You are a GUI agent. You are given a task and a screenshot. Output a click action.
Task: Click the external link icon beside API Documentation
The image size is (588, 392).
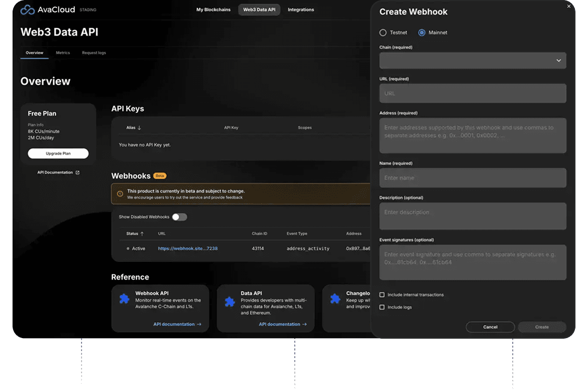coord(78,172)
